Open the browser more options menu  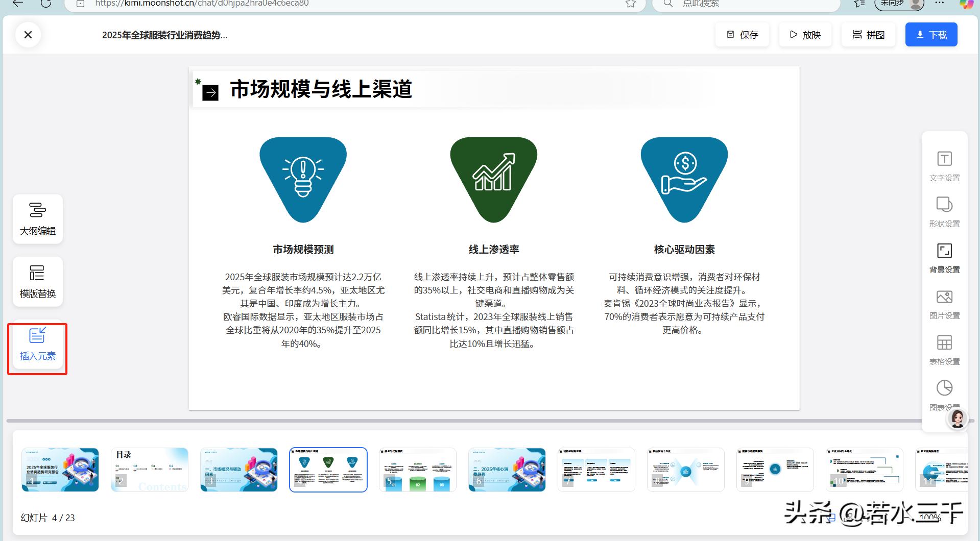point(940,3)
